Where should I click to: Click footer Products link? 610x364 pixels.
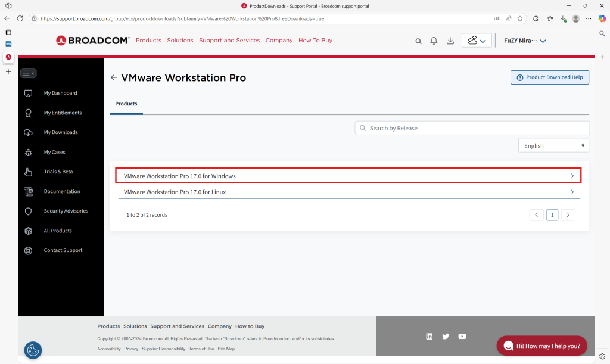[108, 326]
